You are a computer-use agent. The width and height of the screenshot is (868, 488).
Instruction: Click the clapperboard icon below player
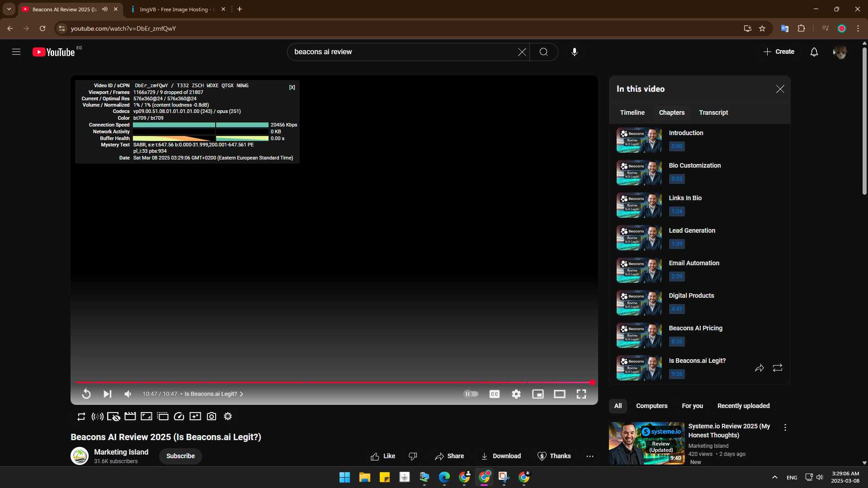pos(130,417)
